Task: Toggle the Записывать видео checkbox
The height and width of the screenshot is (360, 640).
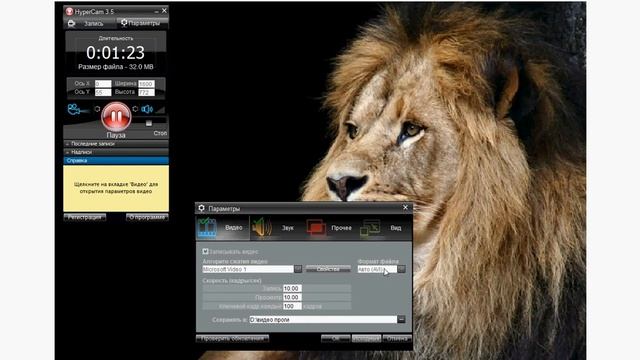Action: point(205,251)
